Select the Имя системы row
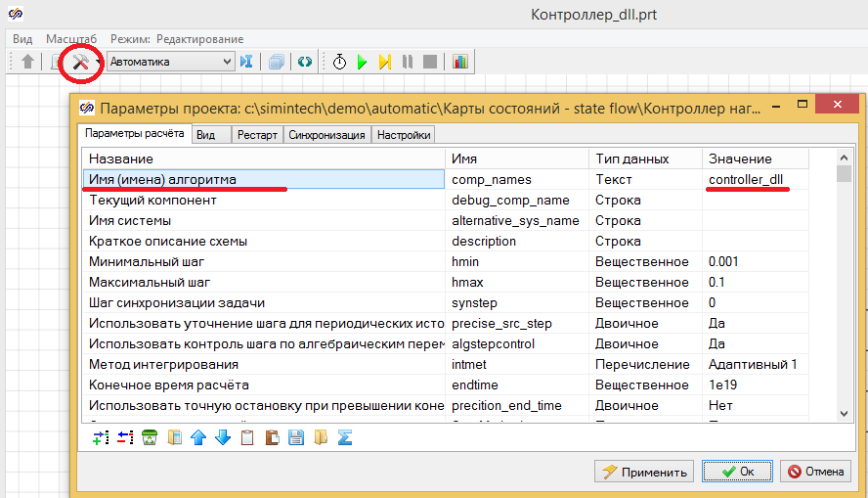 [x=264, y=220]
